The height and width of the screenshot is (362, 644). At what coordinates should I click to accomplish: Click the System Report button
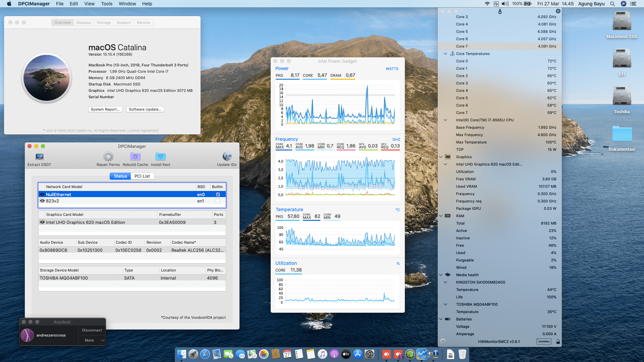click(105, 109)
